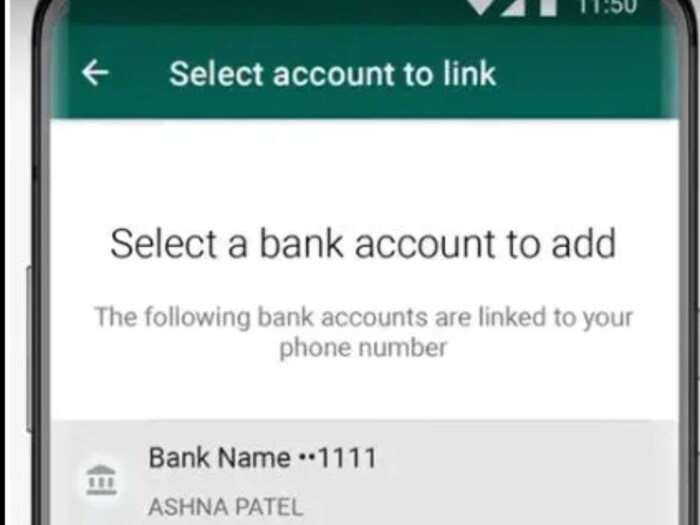Tap the masked account digits 1111

tap(347, 458)
